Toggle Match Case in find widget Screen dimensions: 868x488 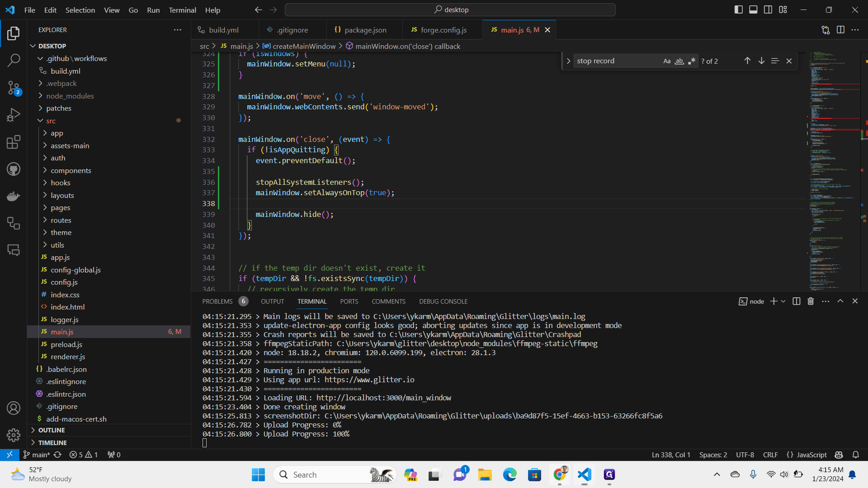point(667,61)
